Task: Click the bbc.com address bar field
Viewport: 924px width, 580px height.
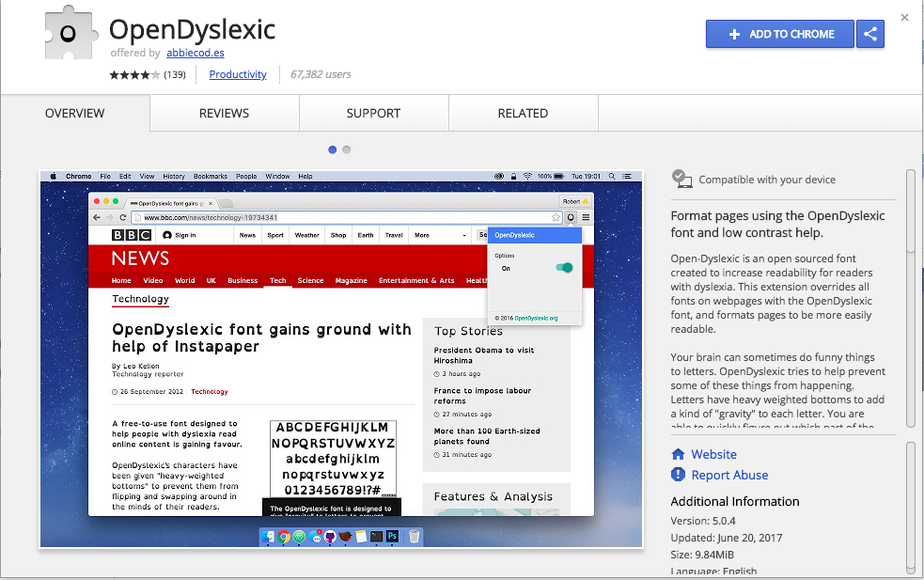Action: coord(346,217)
